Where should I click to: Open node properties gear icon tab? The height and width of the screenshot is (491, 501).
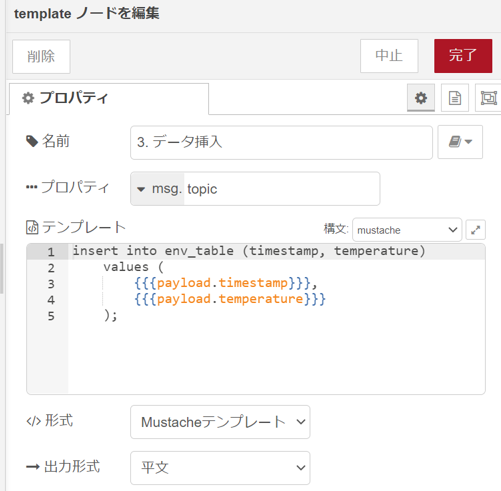coord(421,98)
